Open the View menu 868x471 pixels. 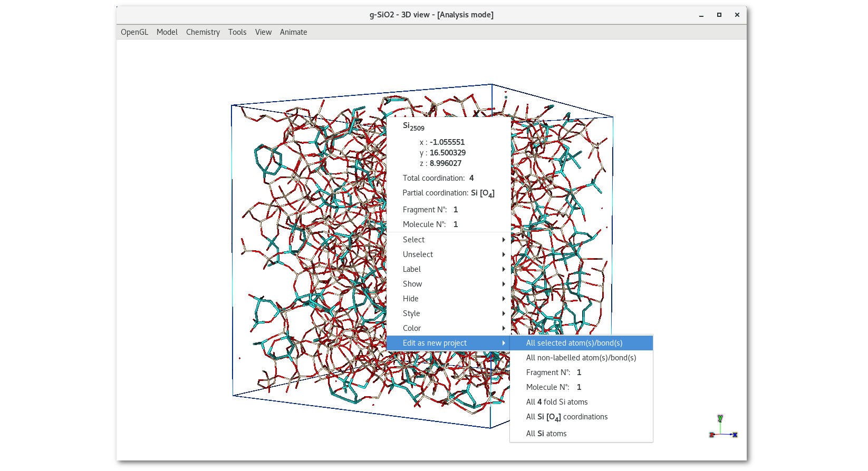pos(263,32)
